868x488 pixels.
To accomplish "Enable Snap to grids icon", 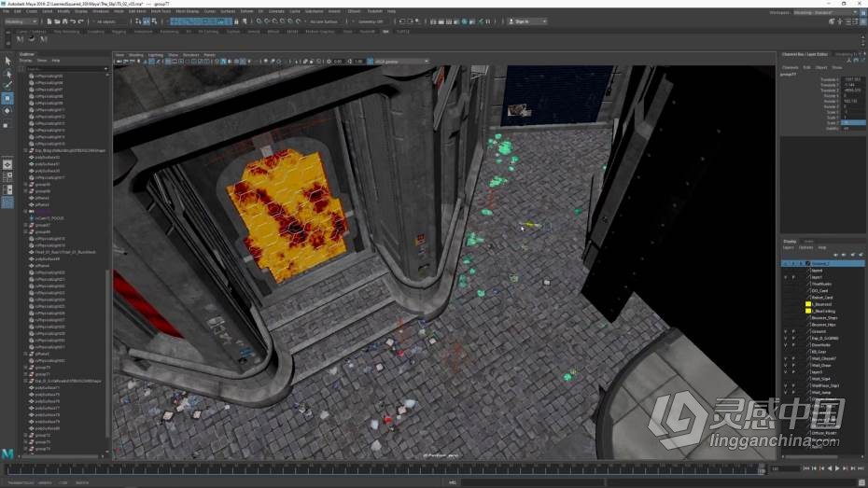I will point(259,21).
